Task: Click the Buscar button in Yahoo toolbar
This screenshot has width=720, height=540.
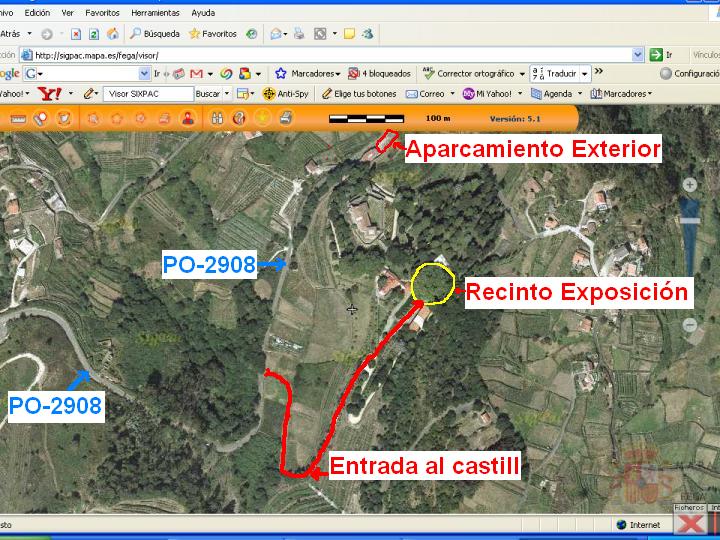Action: point(208,93)
